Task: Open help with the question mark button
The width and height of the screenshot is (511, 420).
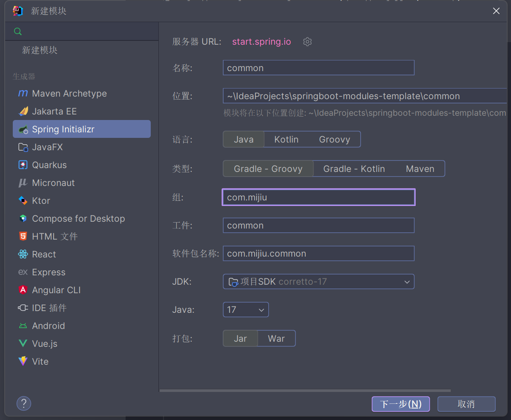Action: pyautogui.click(x=24, y=403)
